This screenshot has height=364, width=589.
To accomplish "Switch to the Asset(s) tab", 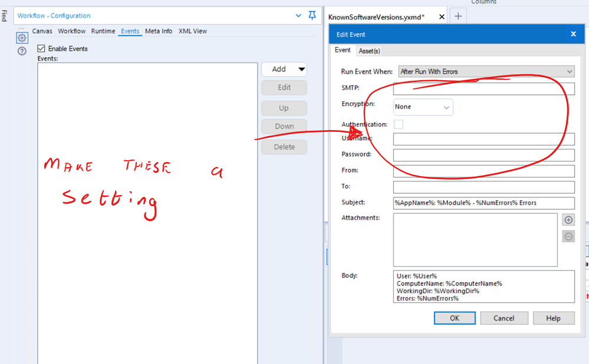I will pyautogui.click(x=369, y=51).
